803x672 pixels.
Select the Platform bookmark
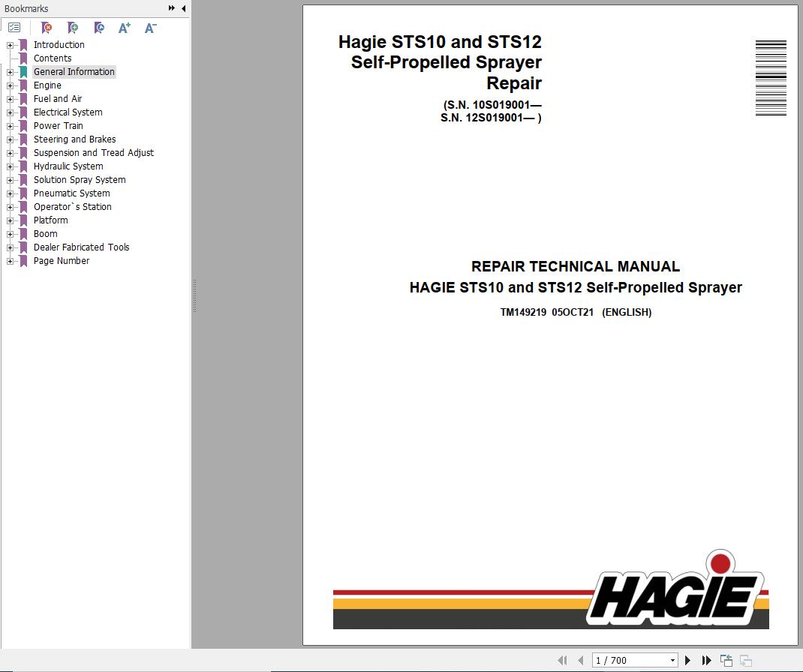50,220
